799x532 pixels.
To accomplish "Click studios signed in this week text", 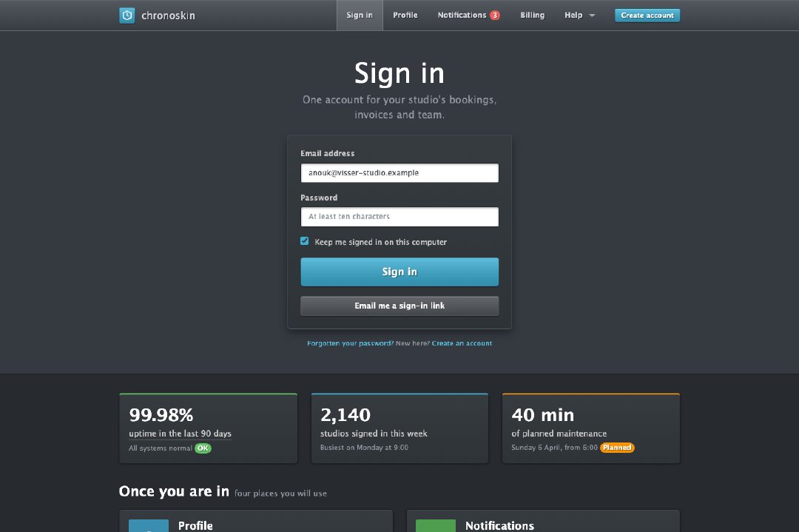I will point(374,434).
